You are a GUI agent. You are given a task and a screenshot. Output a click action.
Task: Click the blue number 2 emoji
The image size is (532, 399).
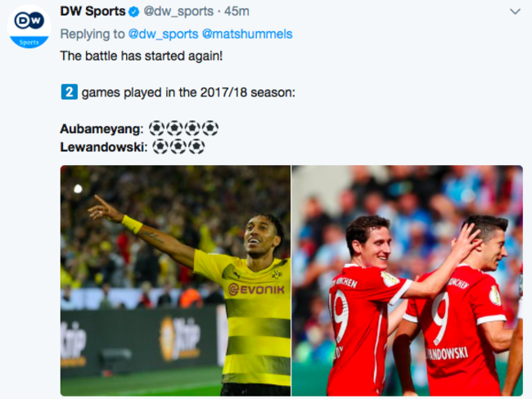click(70, 92)
